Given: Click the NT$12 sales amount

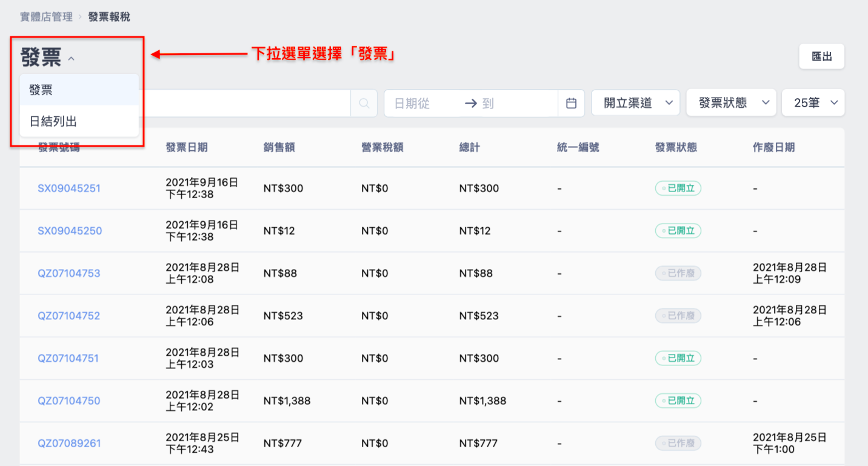Looking at the screenshot, I should point(279,231).
